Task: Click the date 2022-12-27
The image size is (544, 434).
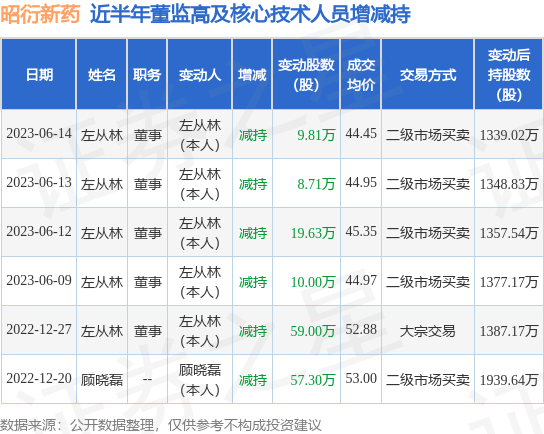Action: point(39,330)
